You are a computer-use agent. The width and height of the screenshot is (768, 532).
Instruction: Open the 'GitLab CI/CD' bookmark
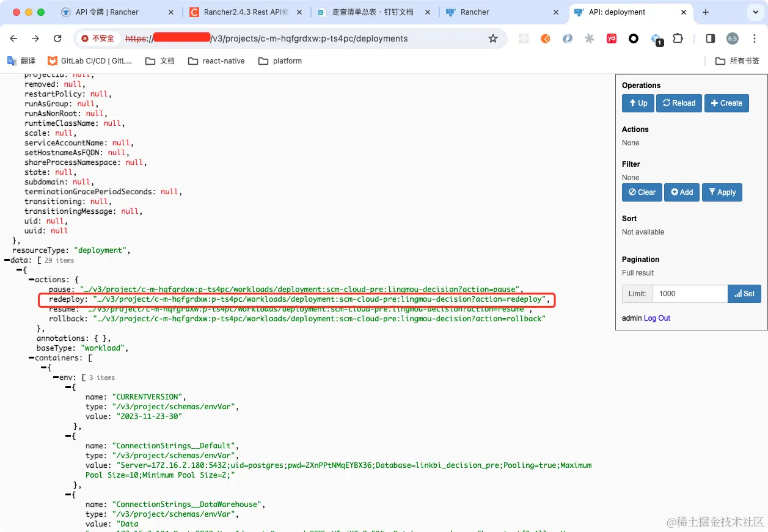(x=90, y=61)
